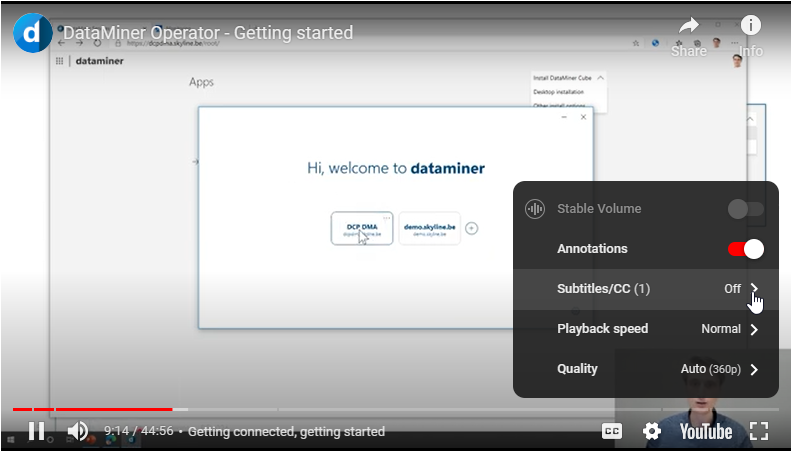791x451 pixels.
Task: Click the browser address bar URL
Action: pyautogui.click(x=173, y=43)
